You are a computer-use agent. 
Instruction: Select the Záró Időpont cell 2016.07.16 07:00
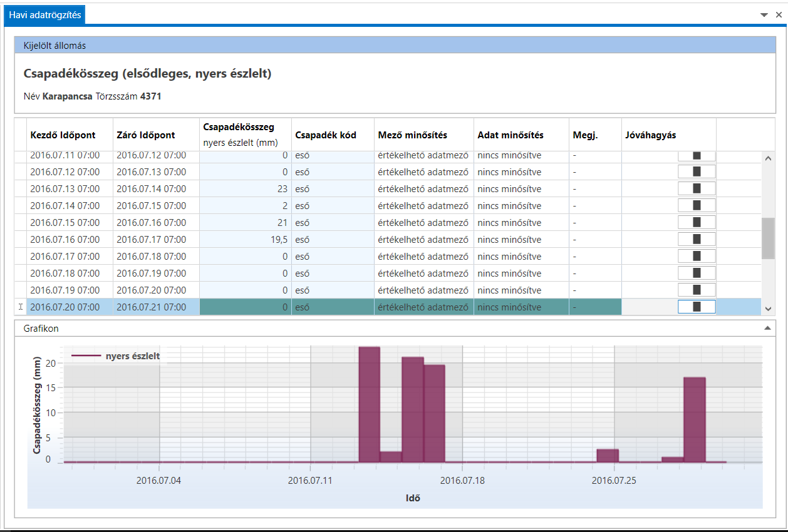pyautogui.click(x=156, y=222)
